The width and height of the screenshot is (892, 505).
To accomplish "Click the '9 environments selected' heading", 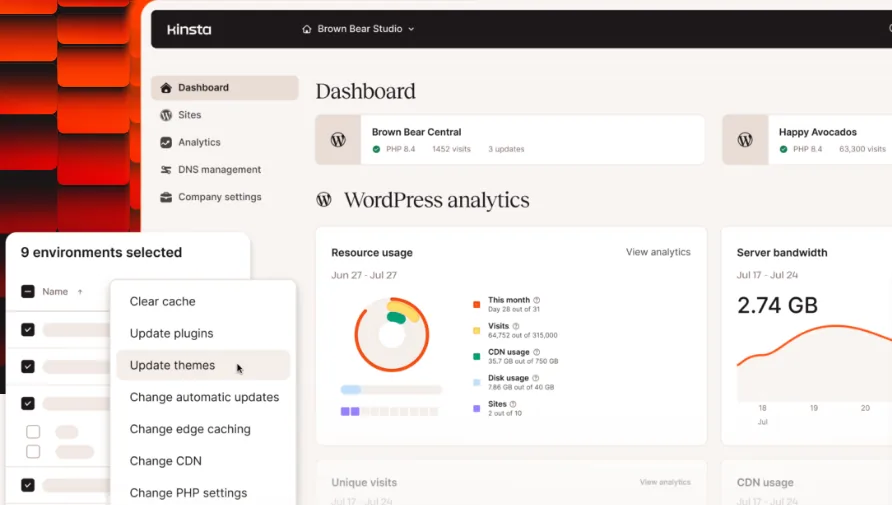I will tap(101, 252).
